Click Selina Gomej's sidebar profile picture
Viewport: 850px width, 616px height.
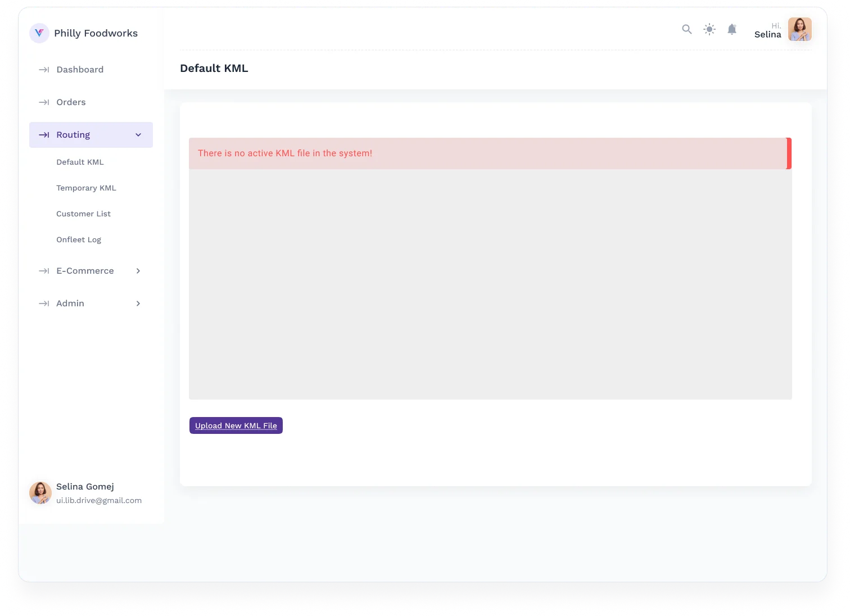point(40,493)
